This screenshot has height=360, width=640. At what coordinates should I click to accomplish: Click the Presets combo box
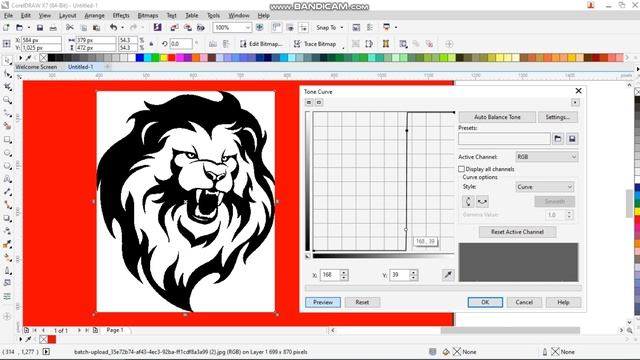[504, 139]
